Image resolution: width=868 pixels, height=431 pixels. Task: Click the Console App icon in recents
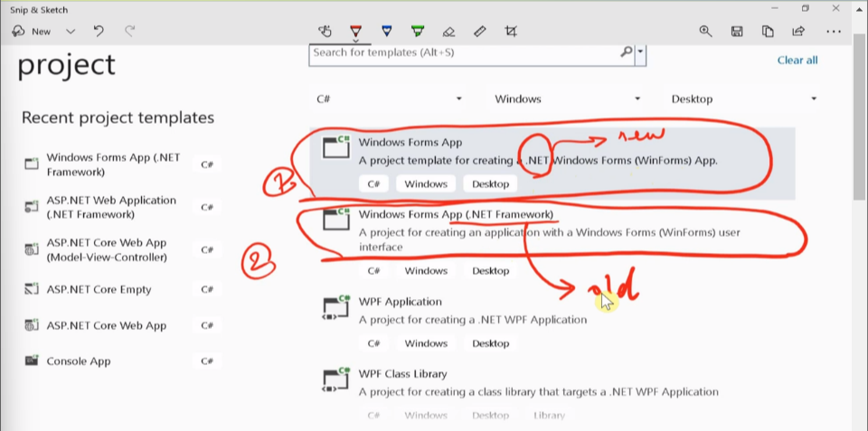(x=32, y=361)
